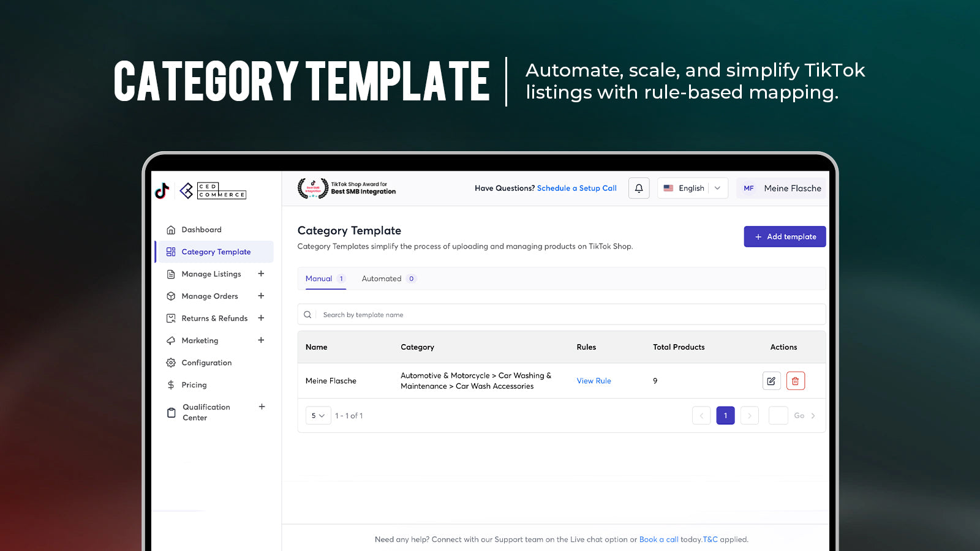The width and height of the screenshot is (980, 551).
Task: Click the CedCommerce logo
Action: tap(213, 191)
